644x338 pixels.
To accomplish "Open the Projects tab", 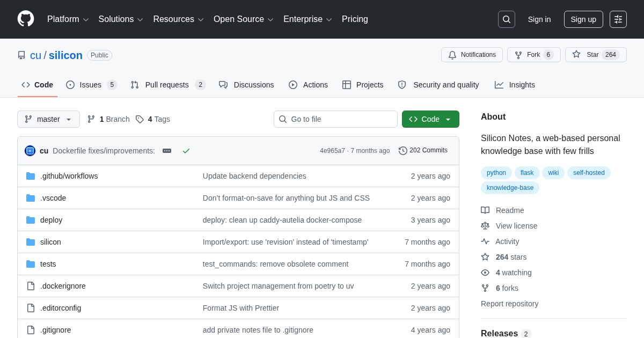I will (x=363, y=85).
